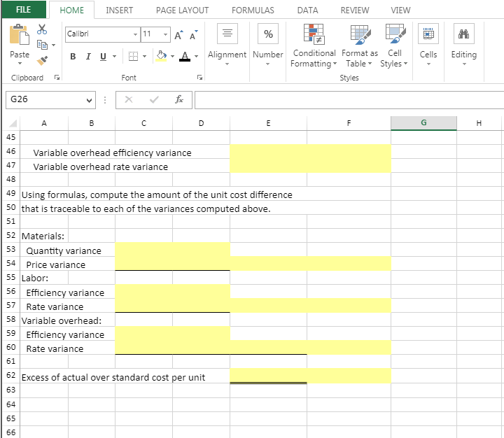Open Font settings dialog launcher
Screen dimensions: 504x438
pos(199,78)
